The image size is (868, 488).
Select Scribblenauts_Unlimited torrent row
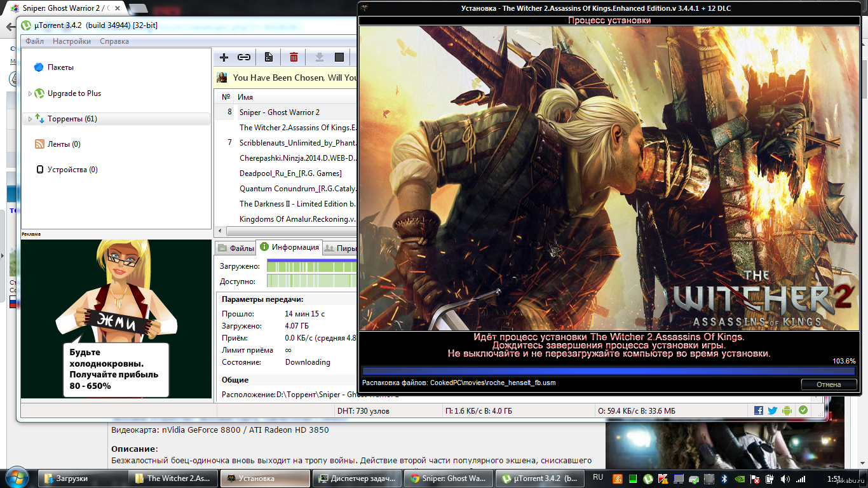point(286,143)
